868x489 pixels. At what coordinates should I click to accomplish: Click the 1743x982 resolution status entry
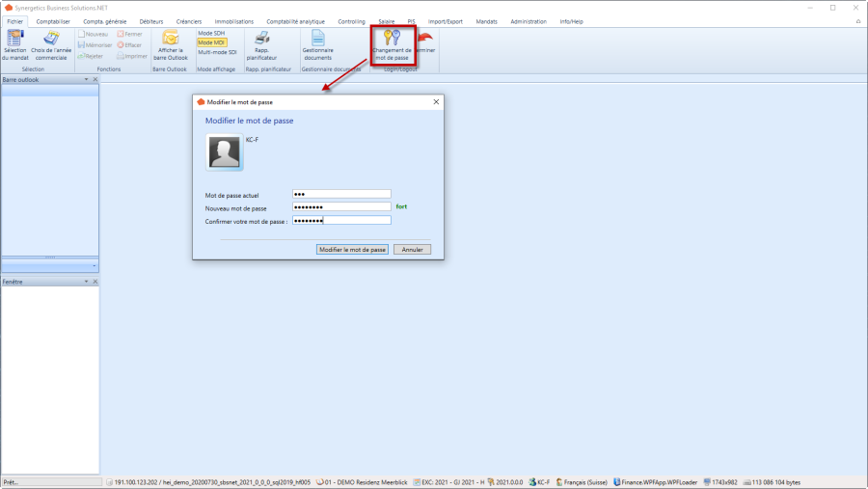(x=720, y=482)
